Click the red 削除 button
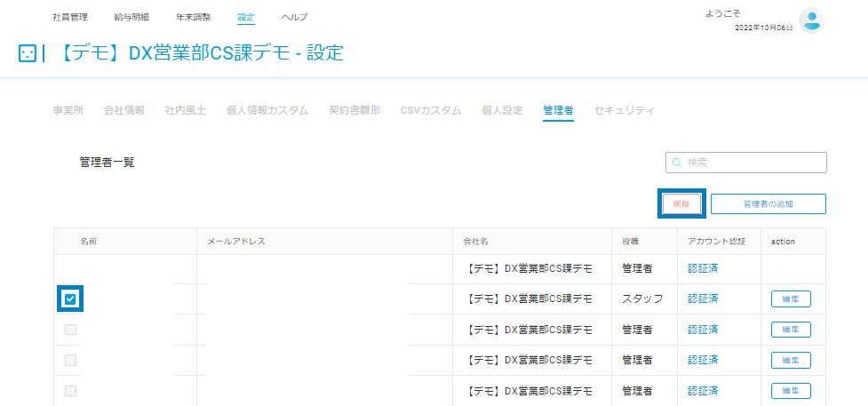 (x=681, y=203)
